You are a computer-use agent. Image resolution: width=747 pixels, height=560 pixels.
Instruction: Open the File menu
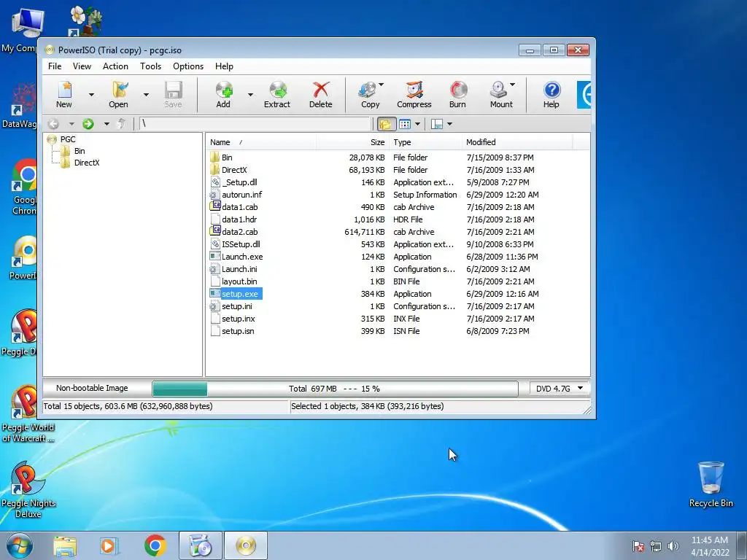tap(55, 66)
